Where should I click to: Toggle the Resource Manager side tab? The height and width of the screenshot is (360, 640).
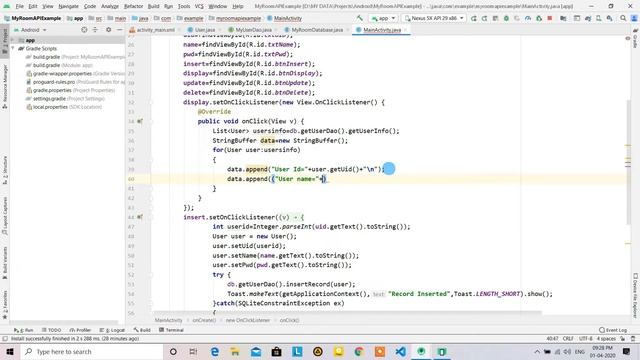[x=5, y=86]
